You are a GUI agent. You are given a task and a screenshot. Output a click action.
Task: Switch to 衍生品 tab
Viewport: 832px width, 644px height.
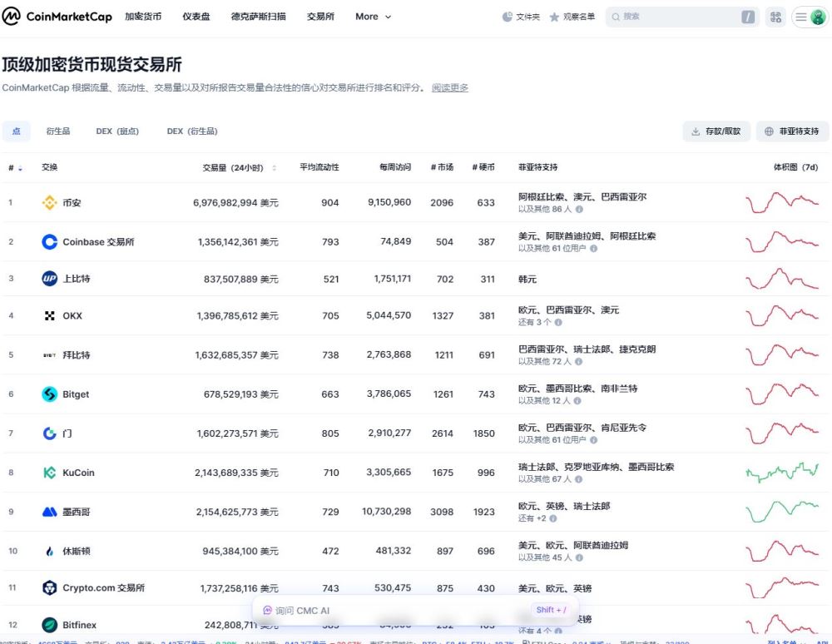[58, 131]
